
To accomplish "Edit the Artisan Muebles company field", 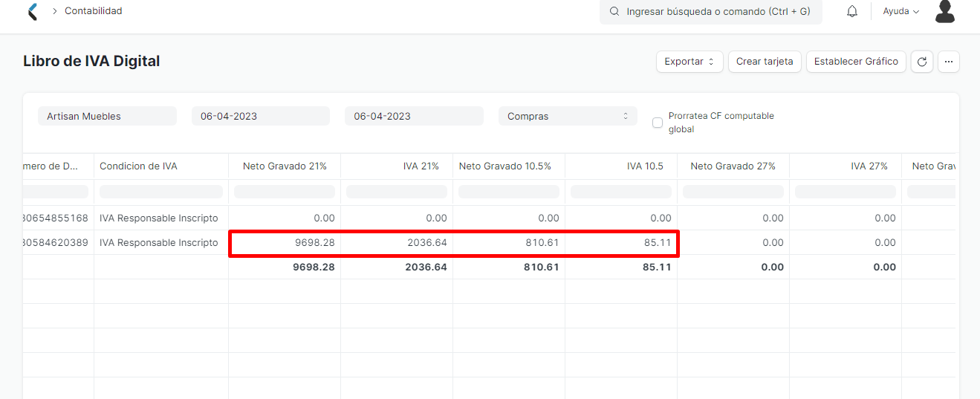I will tap(107, 116).
